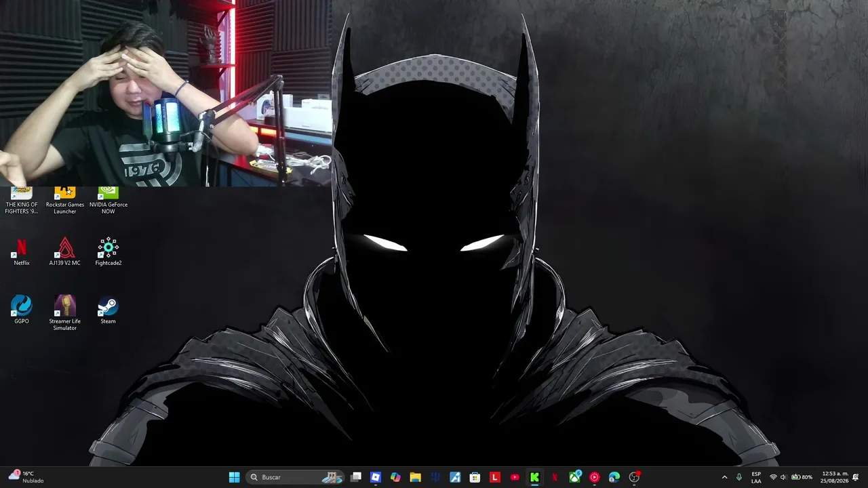Select the Rockstar Games Launcher shortcut
This screenshot has width=868, height=488.
click(65, 201)
